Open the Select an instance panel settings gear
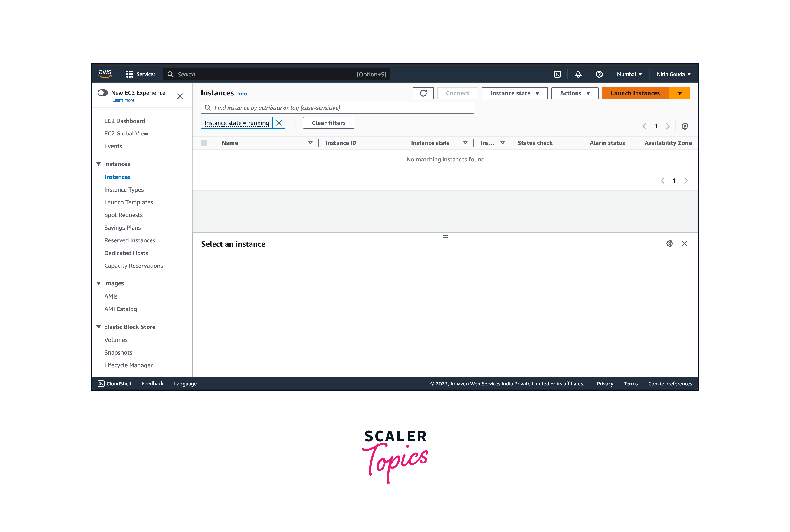This screenshot has height=532, width=790. click(x=669, y=243)
